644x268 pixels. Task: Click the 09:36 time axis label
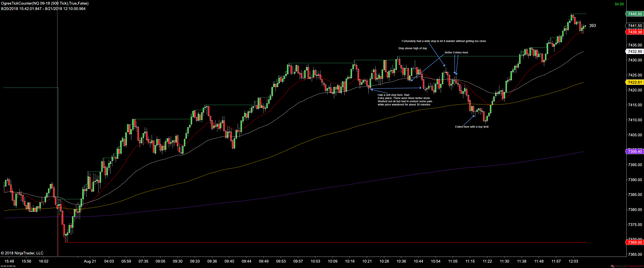[212, 261]
